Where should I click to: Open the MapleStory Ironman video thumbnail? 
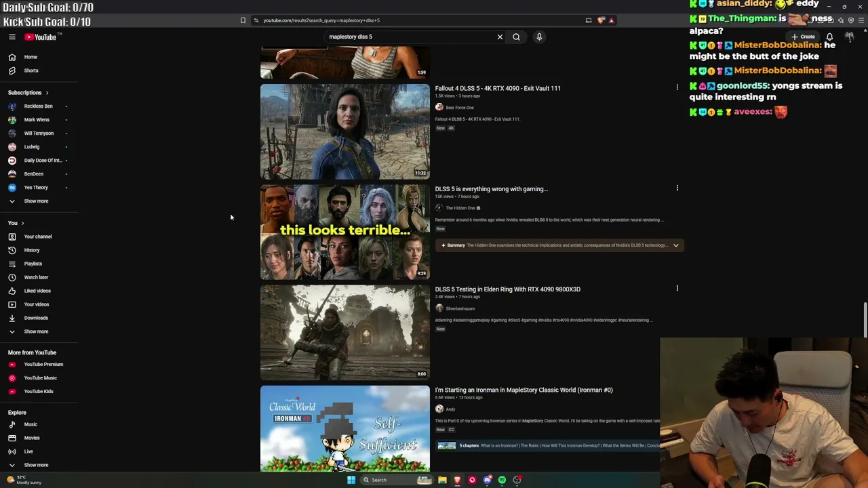(345, 428)
